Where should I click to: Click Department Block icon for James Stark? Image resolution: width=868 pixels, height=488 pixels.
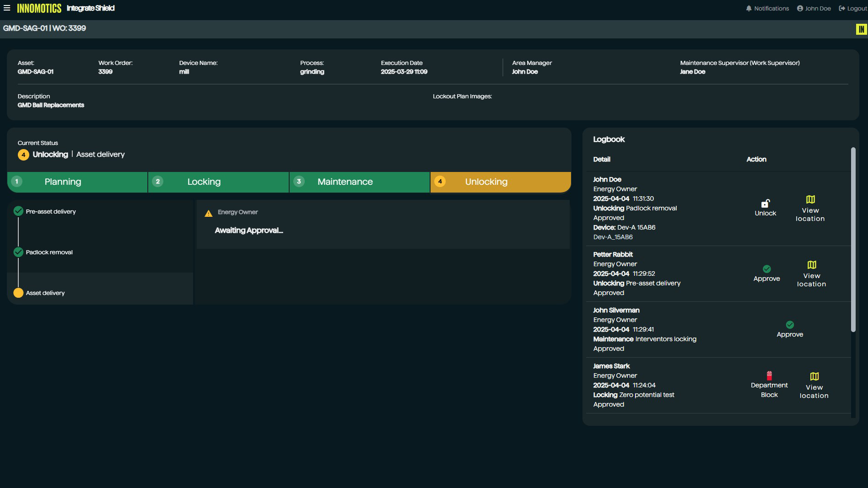coord(769,376)
